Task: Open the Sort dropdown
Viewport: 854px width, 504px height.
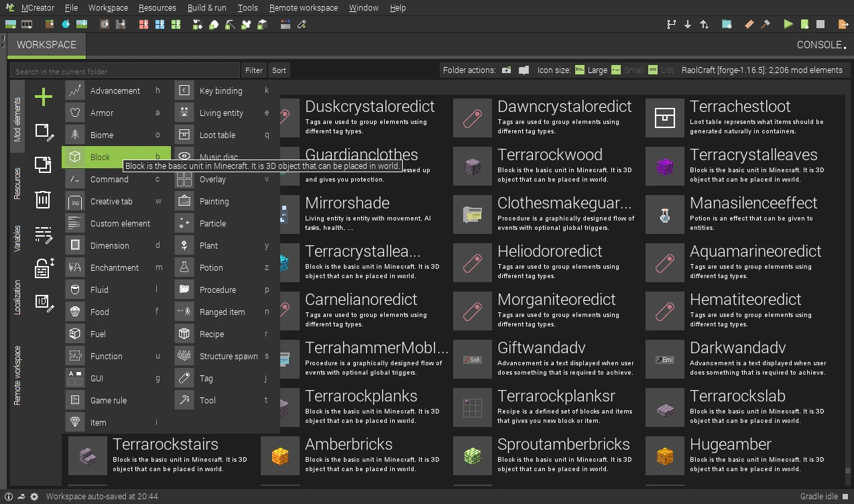Action: pyautogui.click(x=279, y=70)
